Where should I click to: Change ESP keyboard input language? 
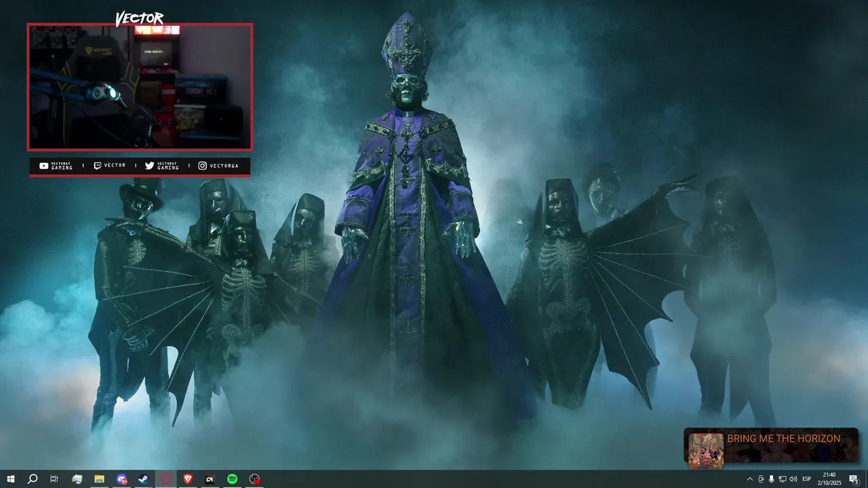[807, 479]
